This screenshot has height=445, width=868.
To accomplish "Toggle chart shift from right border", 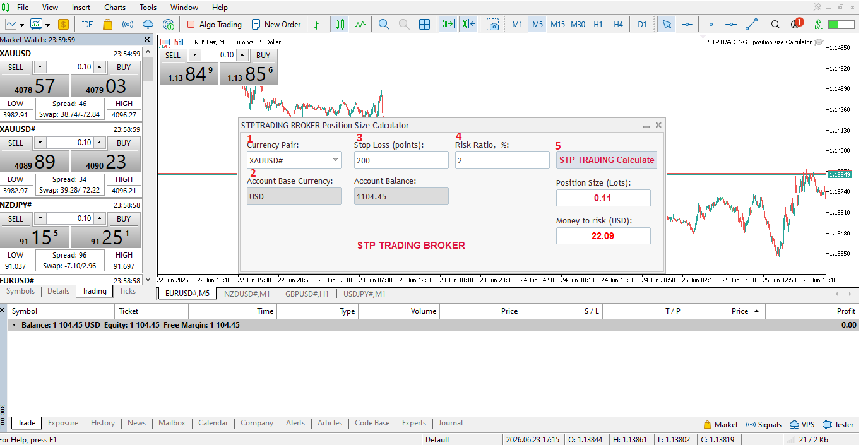I will (468, 25).
